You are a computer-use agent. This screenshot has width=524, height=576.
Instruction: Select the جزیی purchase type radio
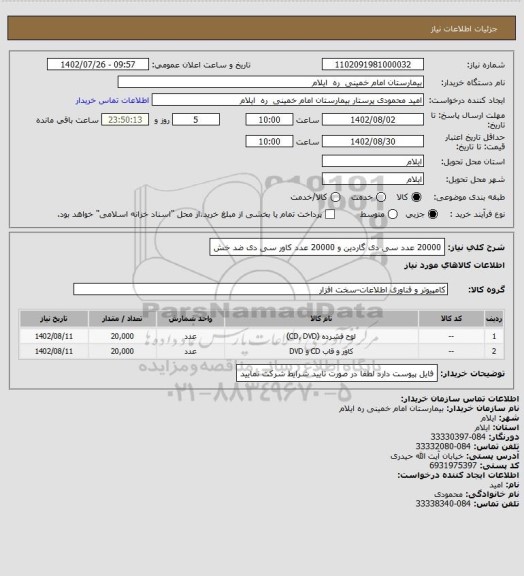[434, 214]
